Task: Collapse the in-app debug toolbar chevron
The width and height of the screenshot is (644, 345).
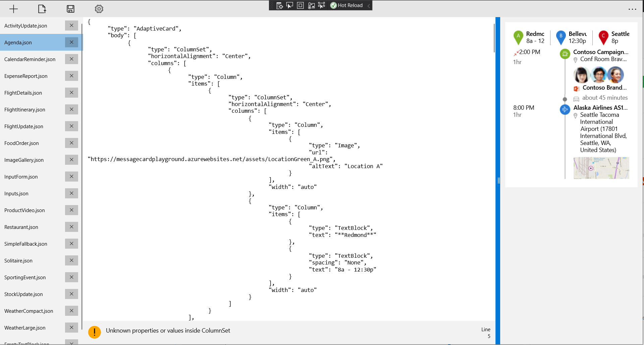Action: click(x=369, y=5)
